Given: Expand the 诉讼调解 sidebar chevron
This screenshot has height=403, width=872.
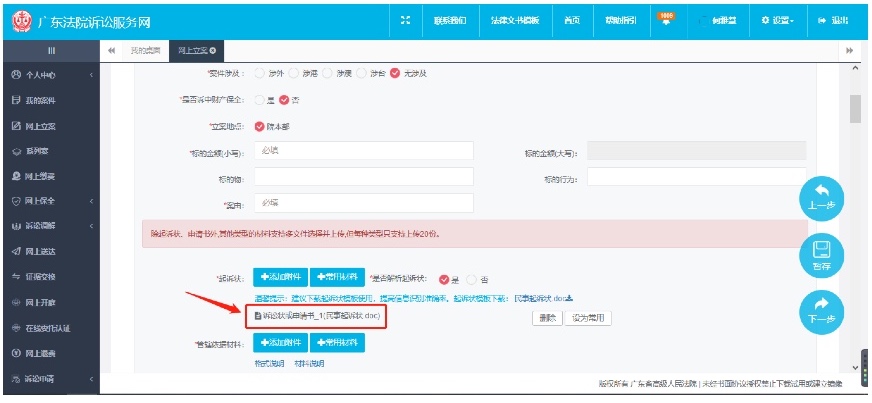Looking at the screenshot, I should pos(91,226).
